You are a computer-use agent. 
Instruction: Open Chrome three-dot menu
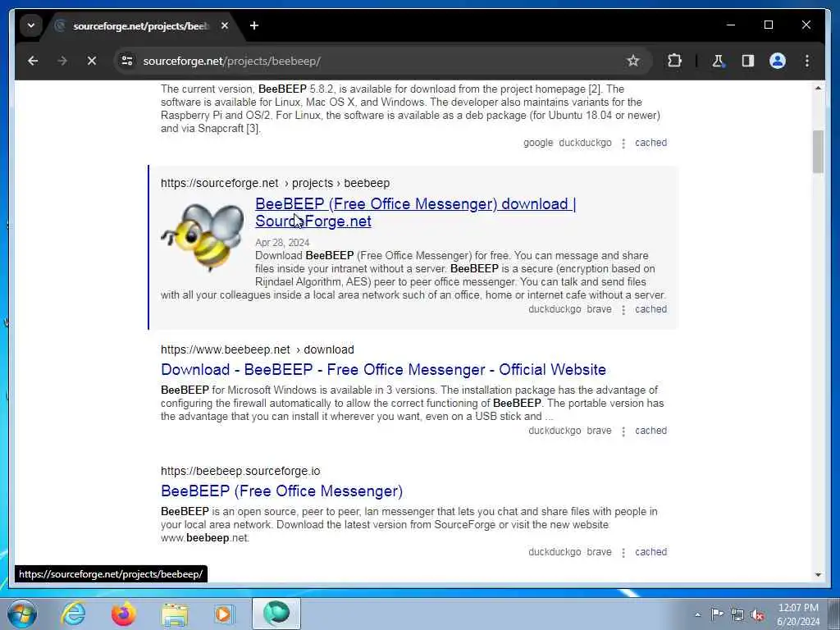point(807,61)
